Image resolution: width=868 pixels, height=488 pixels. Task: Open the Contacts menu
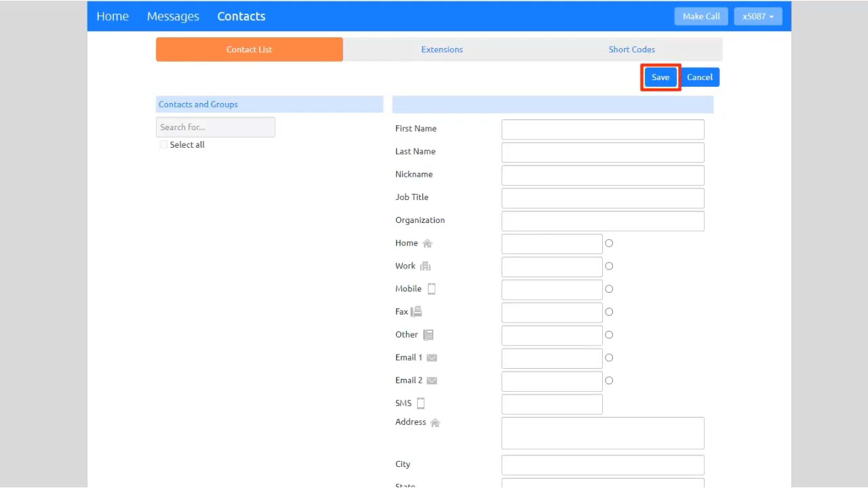coord(241,16)
